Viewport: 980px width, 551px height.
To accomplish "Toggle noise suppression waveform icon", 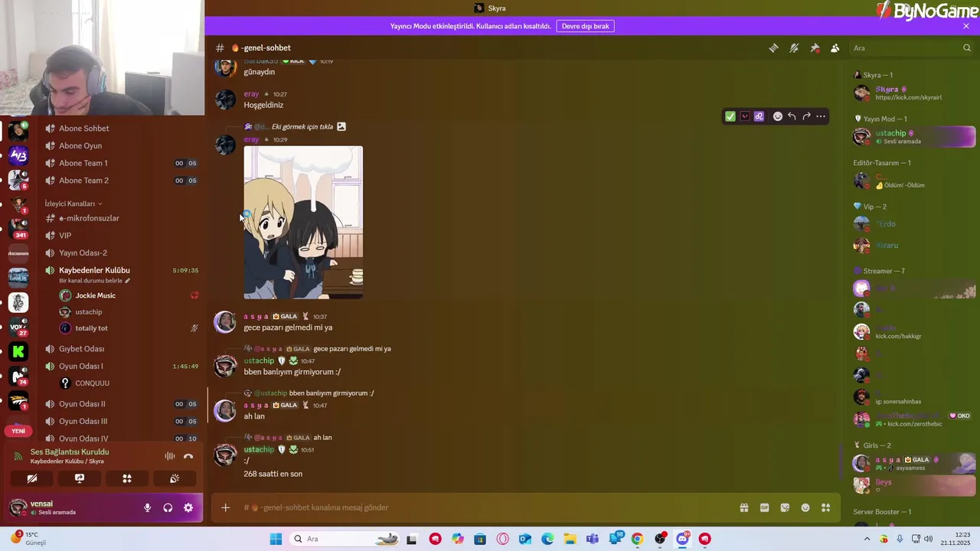I will (x=170, y=456).
